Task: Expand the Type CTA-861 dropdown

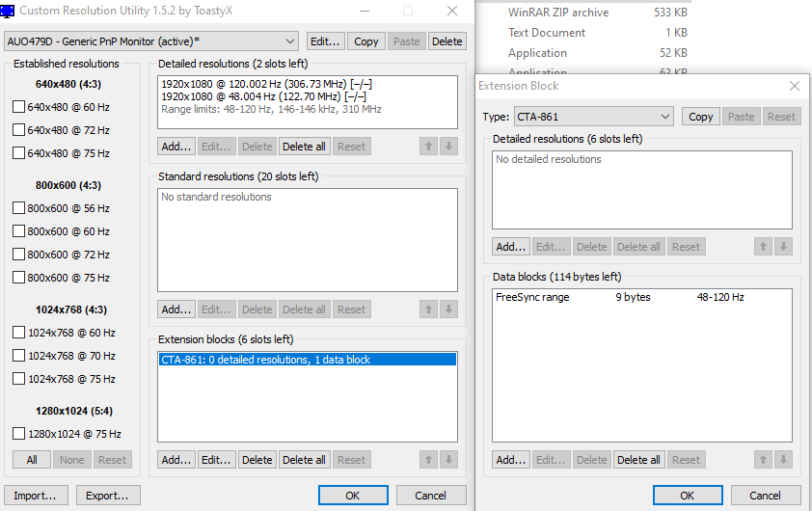Action: [x=664, y=117]
